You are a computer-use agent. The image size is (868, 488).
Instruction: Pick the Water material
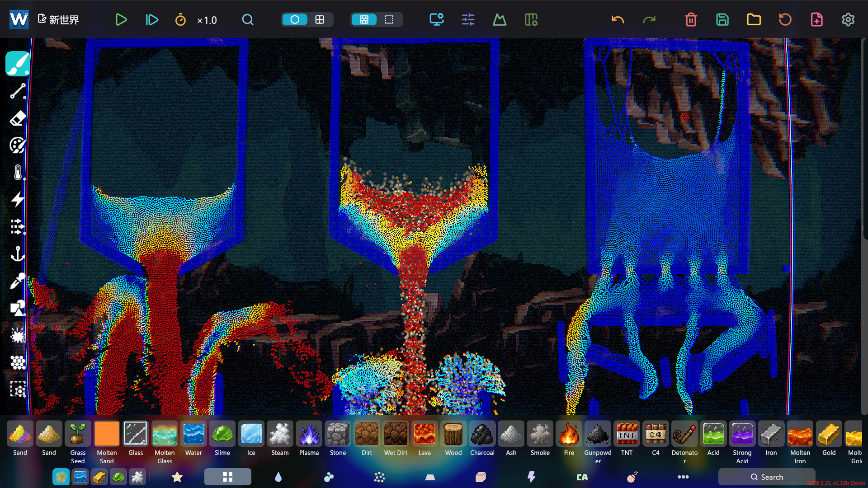[x=193, y=434]
